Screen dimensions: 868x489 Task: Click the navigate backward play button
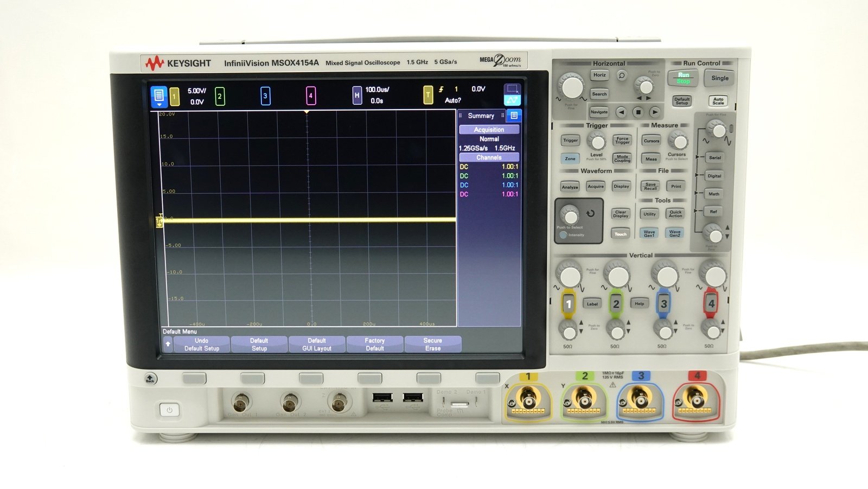click(621, 112)
